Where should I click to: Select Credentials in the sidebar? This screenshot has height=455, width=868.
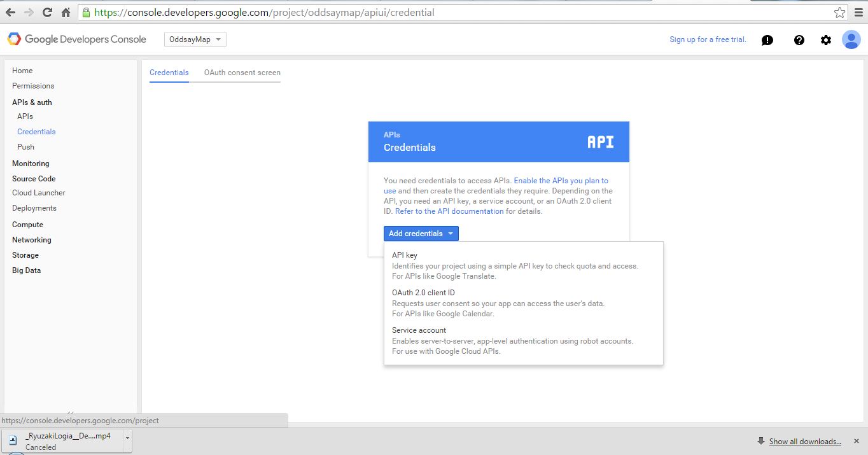(36, 132)
